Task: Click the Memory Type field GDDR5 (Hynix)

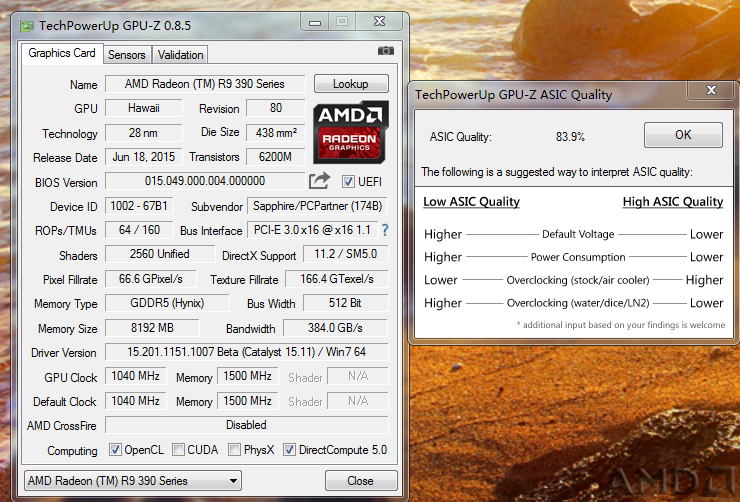Action: (167, 303)
